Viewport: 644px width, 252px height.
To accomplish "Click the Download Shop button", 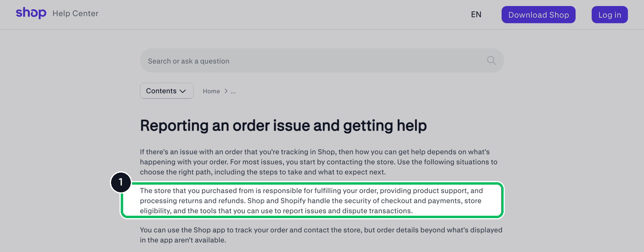I will click(539, 15).
